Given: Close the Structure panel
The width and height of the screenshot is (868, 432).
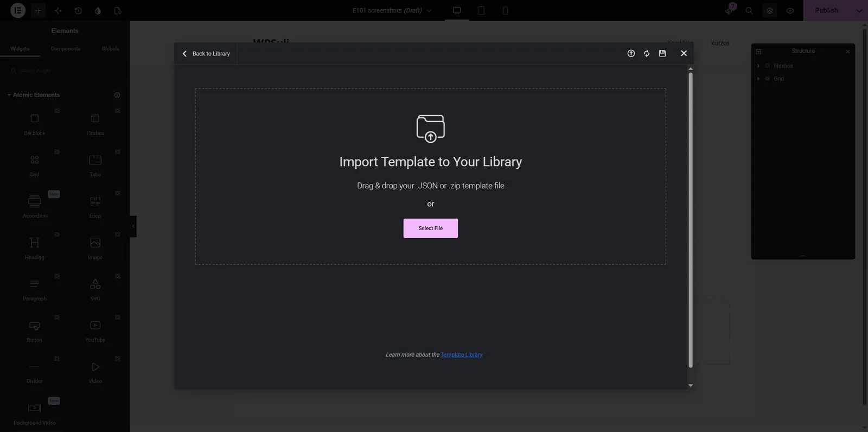Looking at the screenshot, I should (848, 52).
